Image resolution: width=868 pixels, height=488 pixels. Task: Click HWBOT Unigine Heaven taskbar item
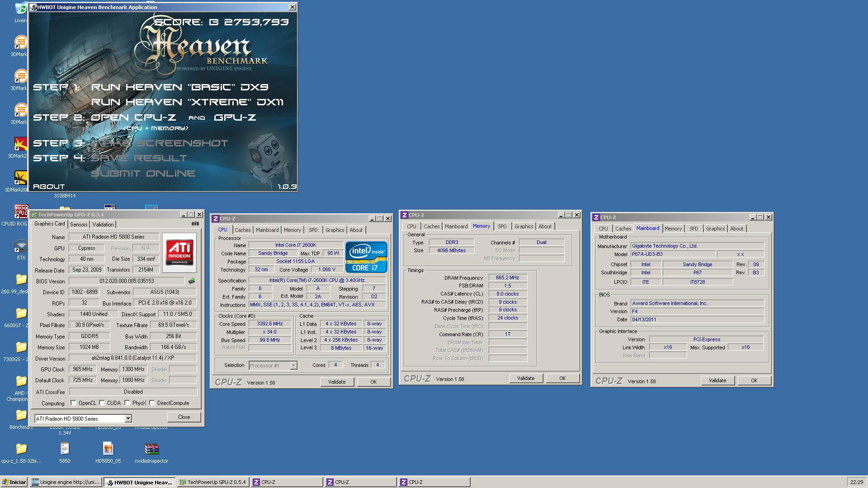[x=140, y=482]
